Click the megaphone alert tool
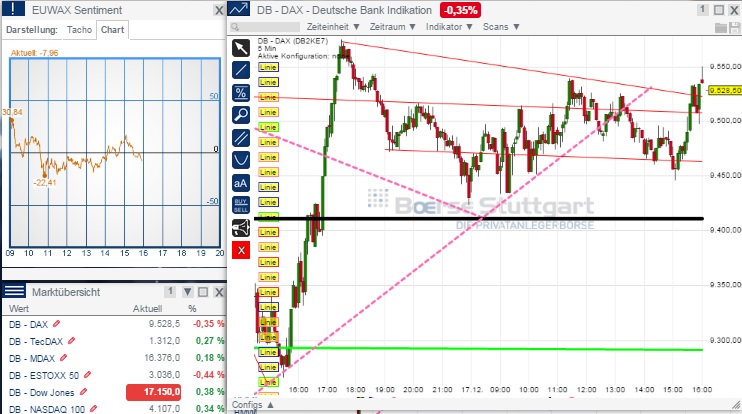Screen dimensions: 742x414 [240, 228]
